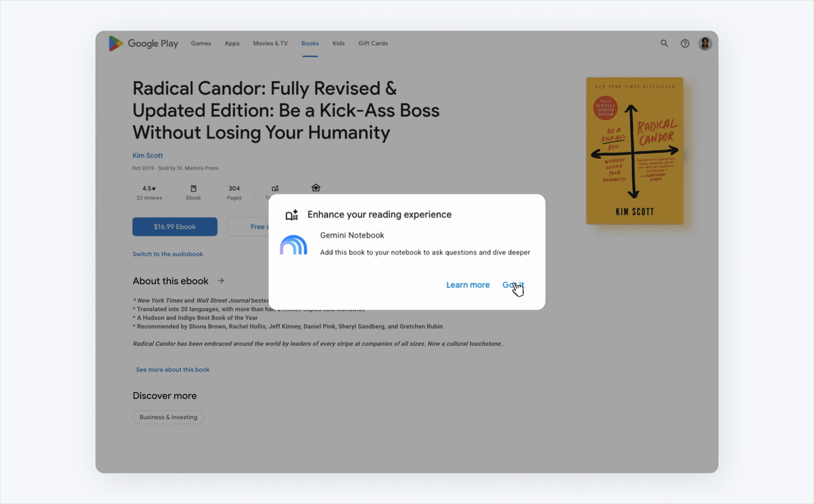Click the Discover more heading
This screenshot has width=814, height=504.
pos(165,395)
